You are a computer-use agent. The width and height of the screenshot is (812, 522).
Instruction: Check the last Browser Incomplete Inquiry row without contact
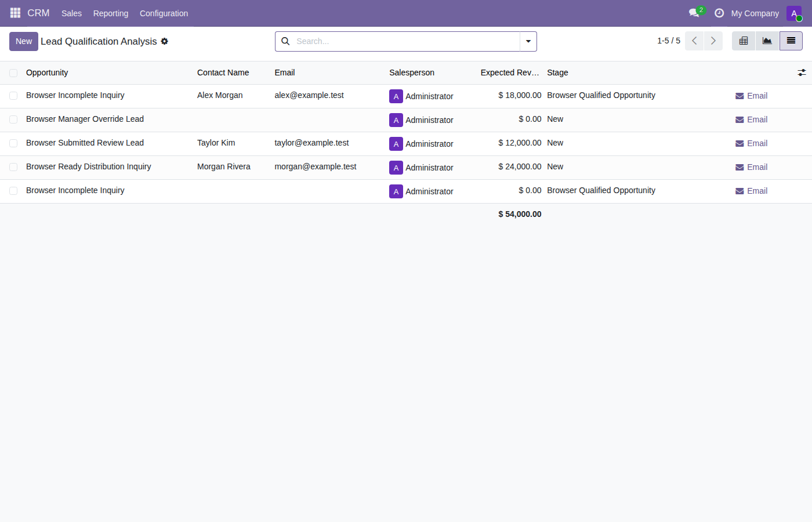13,191
